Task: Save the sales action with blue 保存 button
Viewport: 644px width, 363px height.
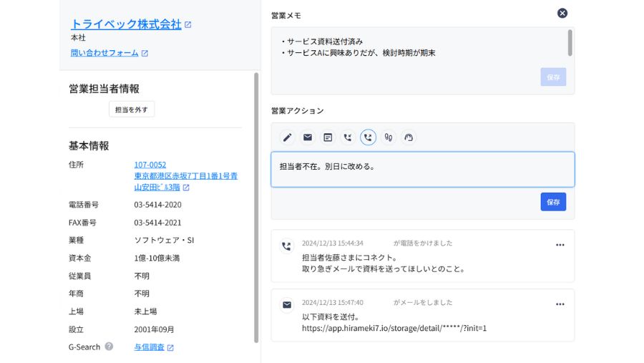Action: point(553,202)
